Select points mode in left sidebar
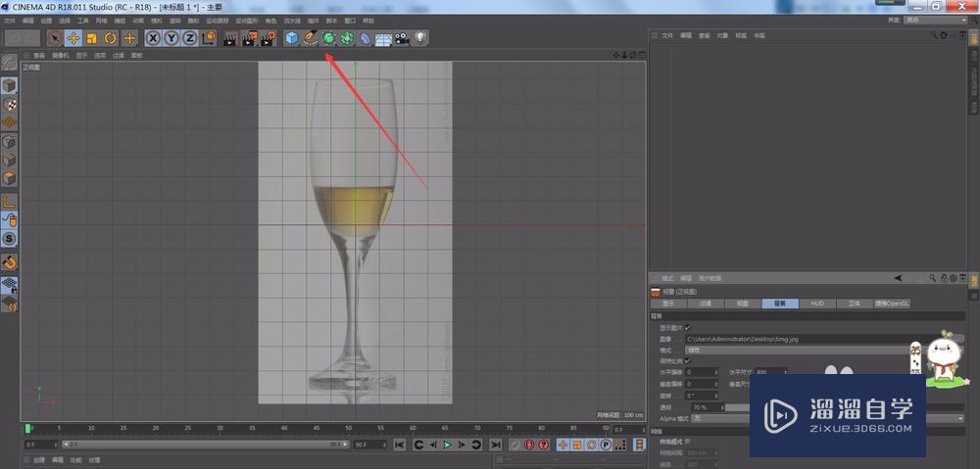This screenshot has height=469, width=980. 9,142
